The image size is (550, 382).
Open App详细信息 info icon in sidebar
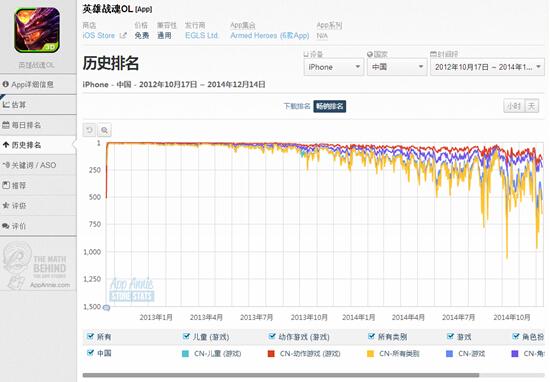coord(6,84)
